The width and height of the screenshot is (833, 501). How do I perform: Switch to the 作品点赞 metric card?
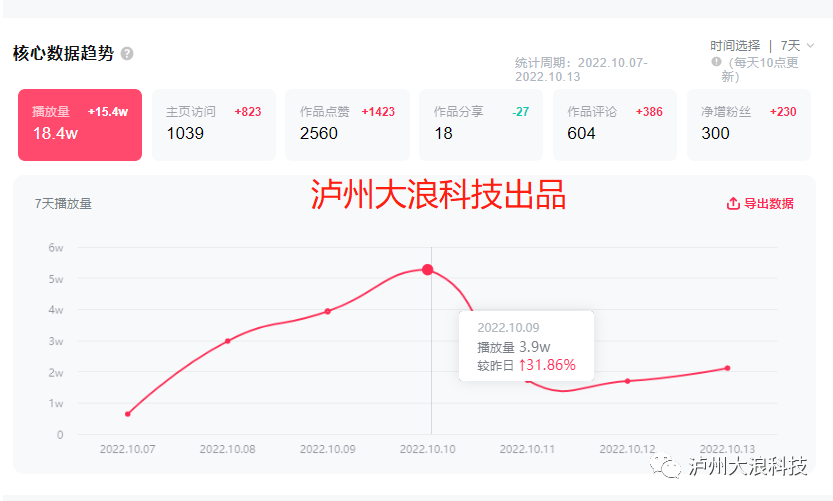click(x=347, y=124)
